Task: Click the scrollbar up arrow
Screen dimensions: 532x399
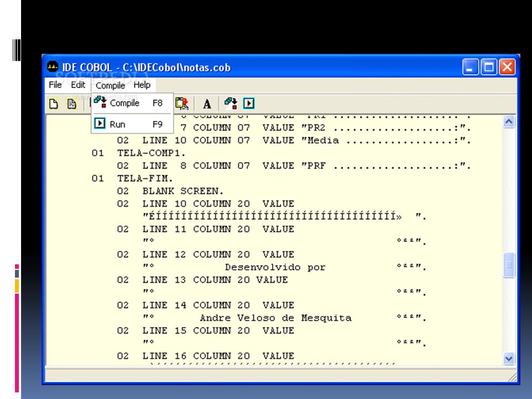Action: coord(509,122)
